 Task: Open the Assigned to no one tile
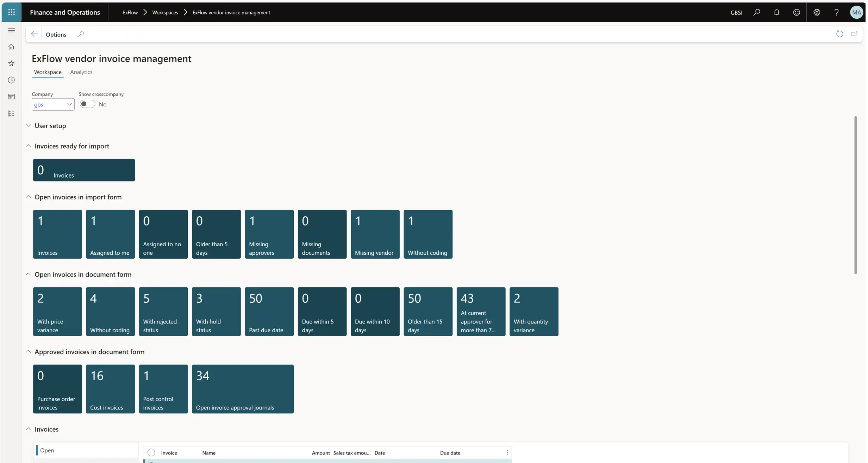tap(163, 234)
